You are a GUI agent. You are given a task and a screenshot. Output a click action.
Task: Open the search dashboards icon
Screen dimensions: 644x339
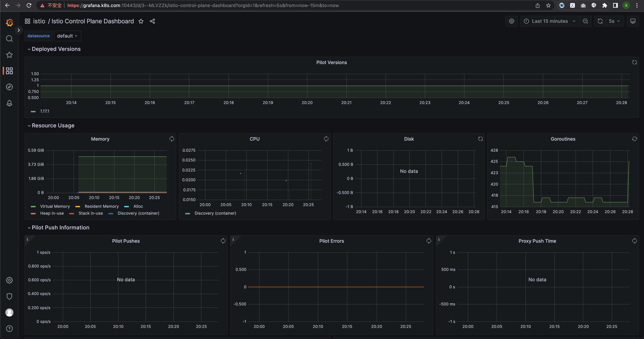point(10,39)
